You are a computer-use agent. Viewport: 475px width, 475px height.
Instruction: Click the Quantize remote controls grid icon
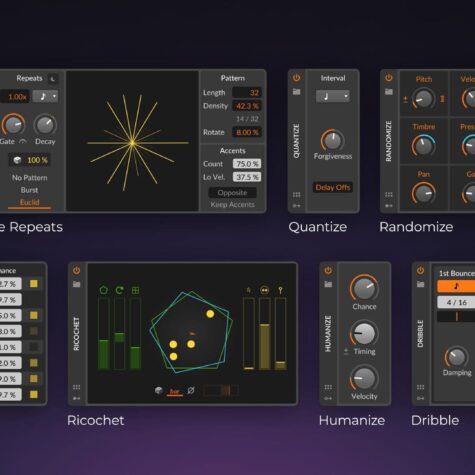(296, 194)
